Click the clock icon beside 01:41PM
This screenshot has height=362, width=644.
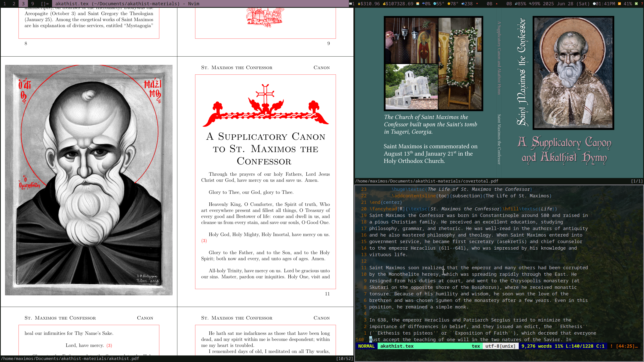pyautogui.click(x=594, y=4)
